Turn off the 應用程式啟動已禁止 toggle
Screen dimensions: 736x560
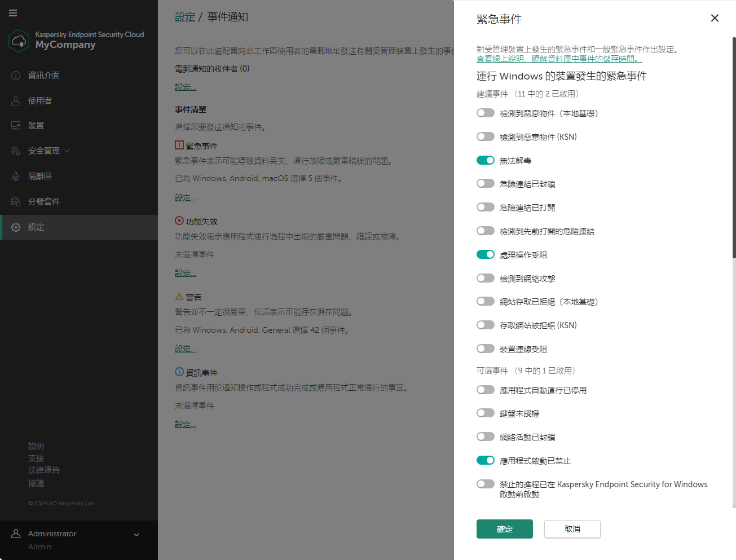485,460
